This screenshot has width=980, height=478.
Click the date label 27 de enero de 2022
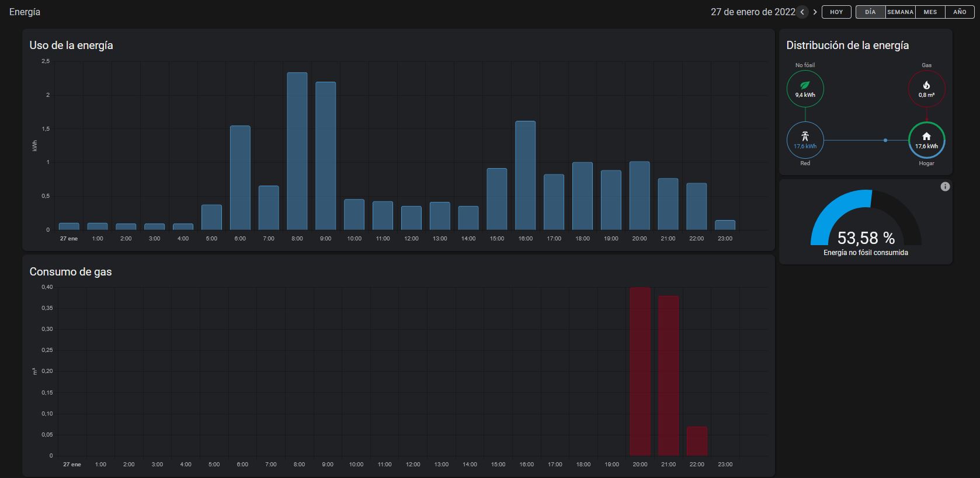coord(752,12)
